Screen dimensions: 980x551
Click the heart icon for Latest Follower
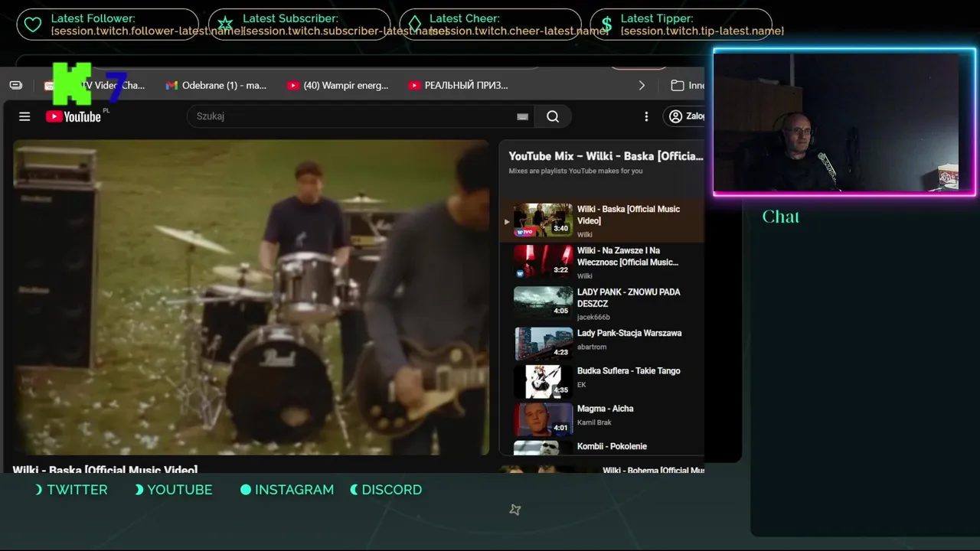pyautogui.click(x=33, y=24)
